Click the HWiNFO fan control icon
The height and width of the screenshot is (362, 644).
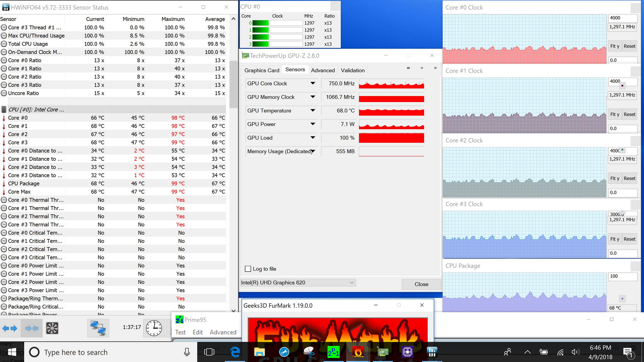[52, 328]
